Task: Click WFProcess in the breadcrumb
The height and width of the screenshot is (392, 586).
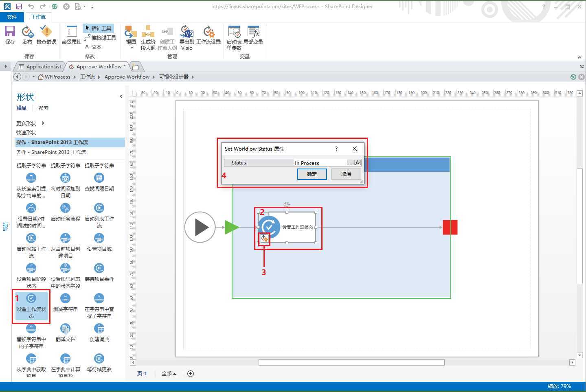Action: point(57,77)
